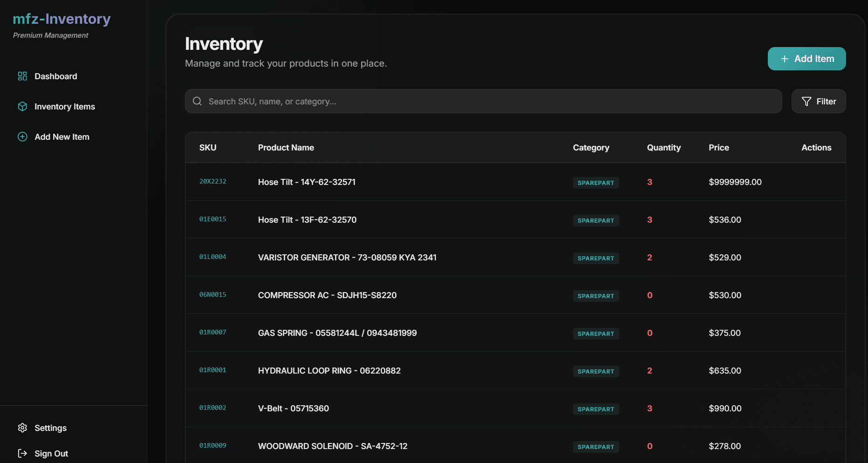Open the Dashboard navigation entry
The height and width of the screenshot is (463, 868).
tap(55, 76)
